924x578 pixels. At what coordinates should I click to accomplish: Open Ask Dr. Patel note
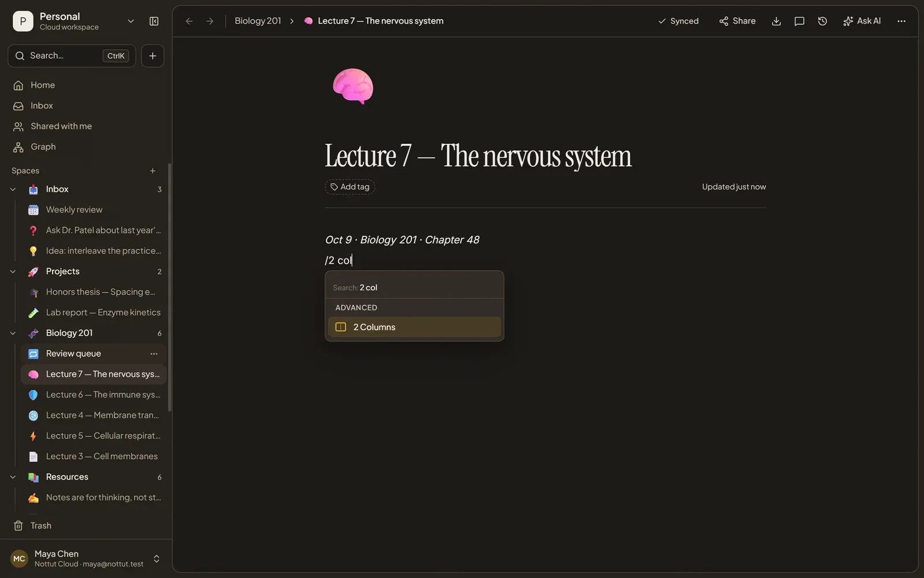(x=94, y=231)
